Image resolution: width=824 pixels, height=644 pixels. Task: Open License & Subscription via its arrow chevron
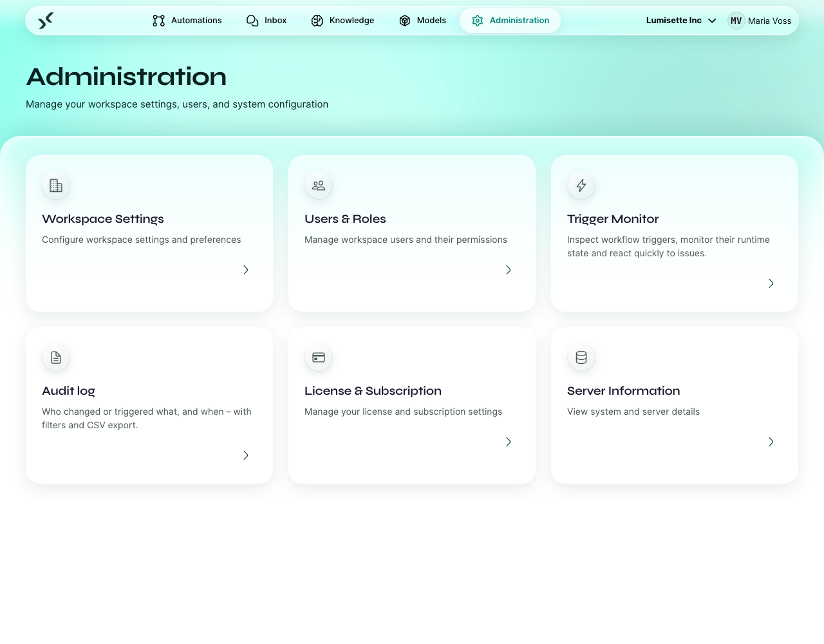[509, 442]
